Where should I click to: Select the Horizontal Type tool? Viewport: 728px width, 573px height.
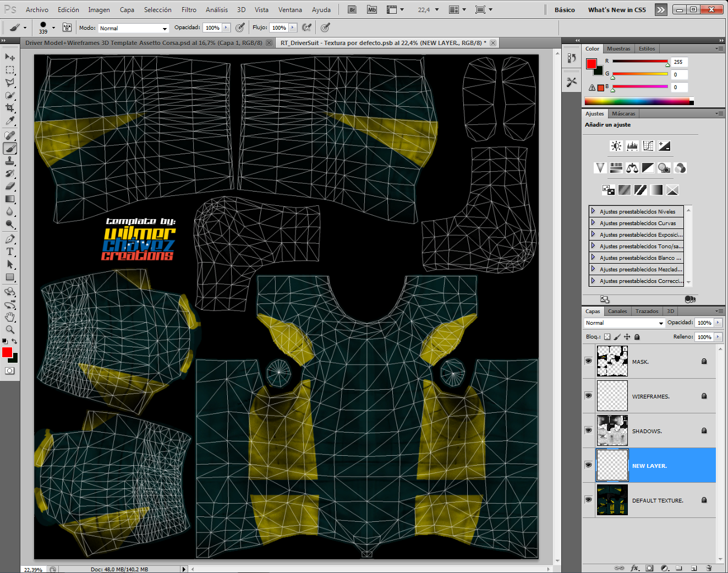[10, 252]
